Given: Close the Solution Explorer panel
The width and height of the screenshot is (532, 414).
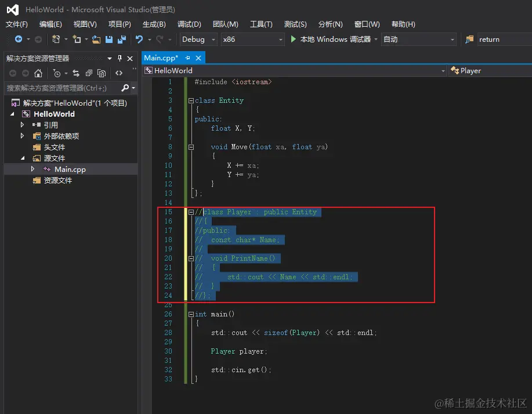Looking at the screenshot, I should (x=130, y=59).
